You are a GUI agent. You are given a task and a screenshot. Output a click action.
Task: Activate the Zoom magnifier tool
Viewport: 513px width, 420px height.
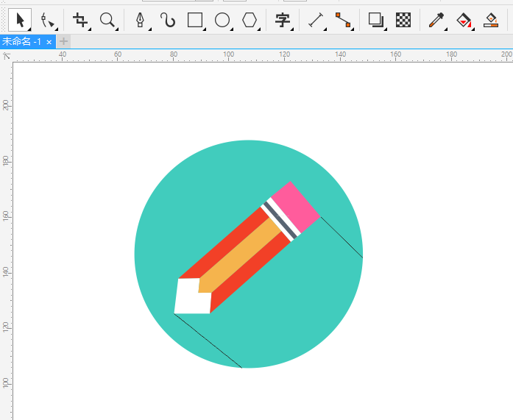(107, 21)
